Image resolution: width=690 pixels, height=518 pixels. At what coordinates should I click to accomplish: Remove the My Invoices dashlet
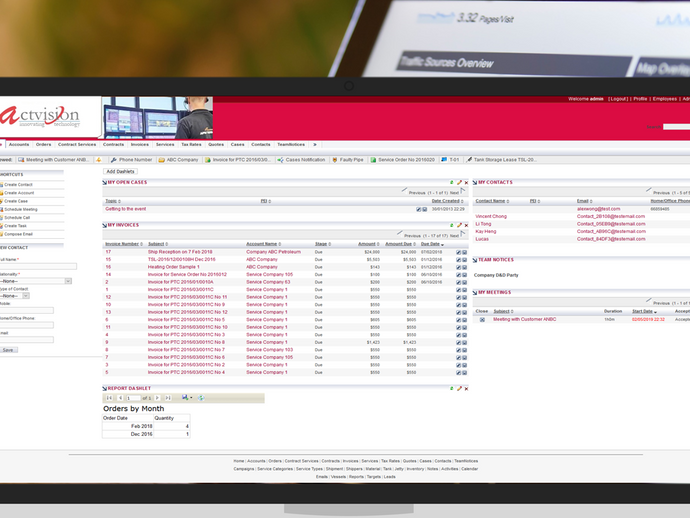click(x=466, y=225)
